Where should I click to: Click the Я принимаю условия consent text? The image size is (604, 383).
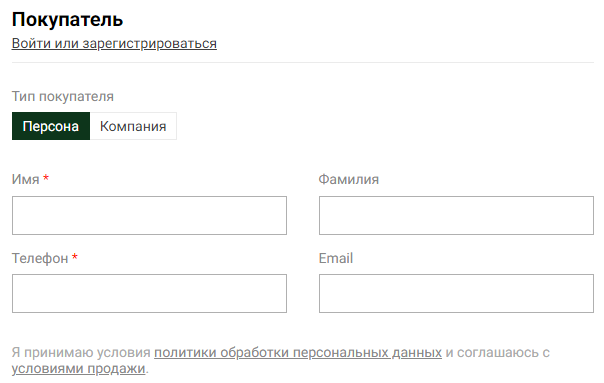[x=81, y=353]
